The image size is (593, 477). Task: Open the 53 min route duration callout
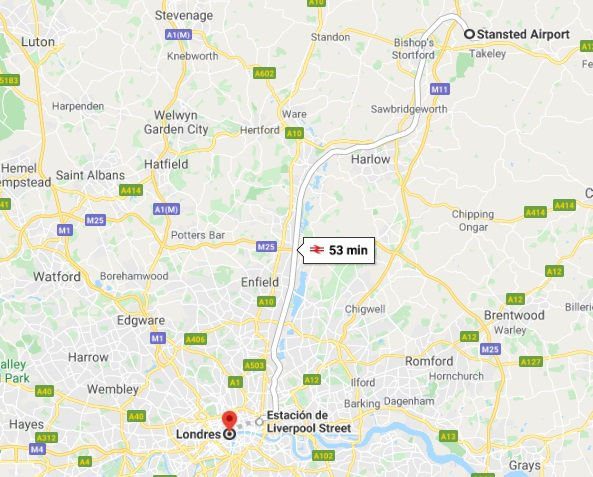pyautogui.click(x=338, y=250)
